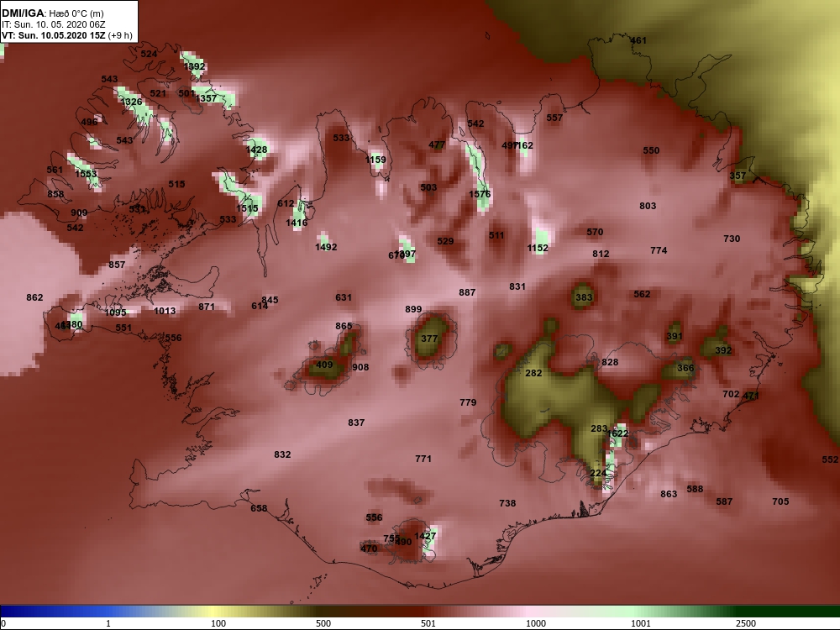Click the 887 map value
Image resolution: width=840 pixels, height=630 pixels.
(467, 292)
